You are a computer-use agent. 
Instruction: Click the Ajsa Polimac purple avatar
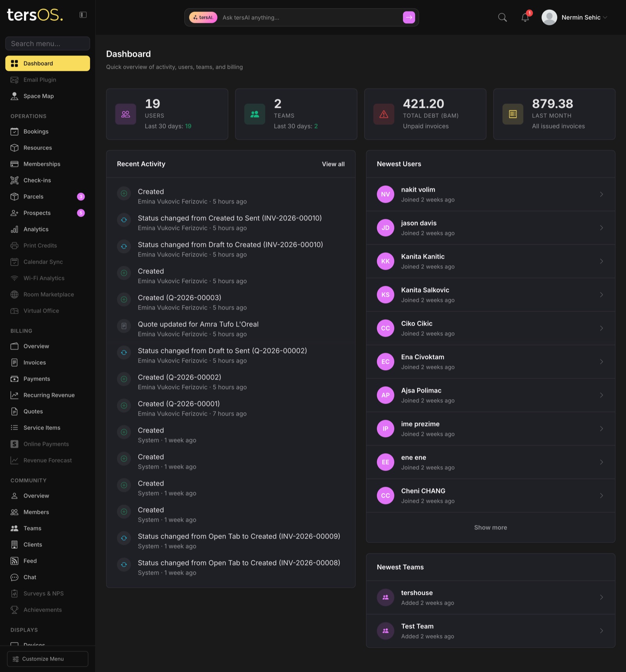[x=385, y=395]
